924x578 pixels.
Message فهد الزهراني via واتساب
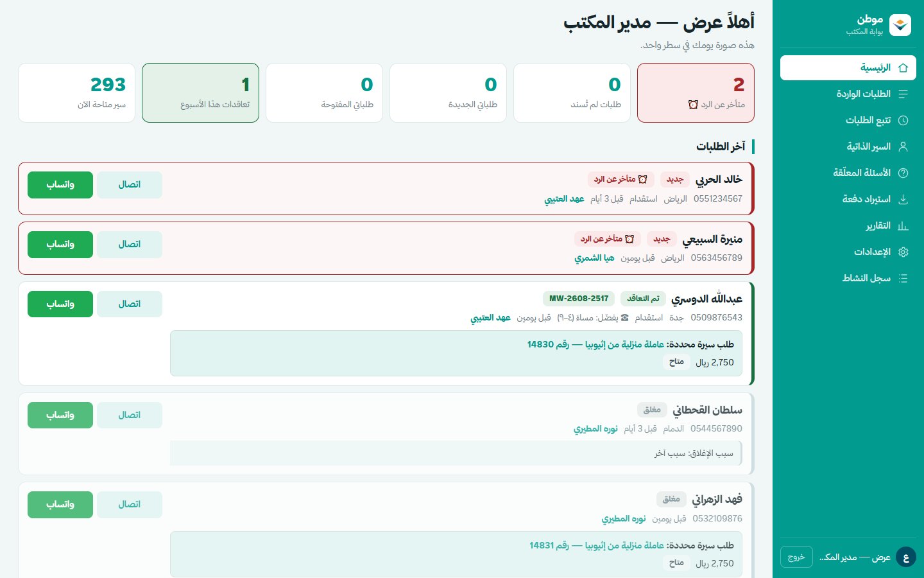[60, 505]
